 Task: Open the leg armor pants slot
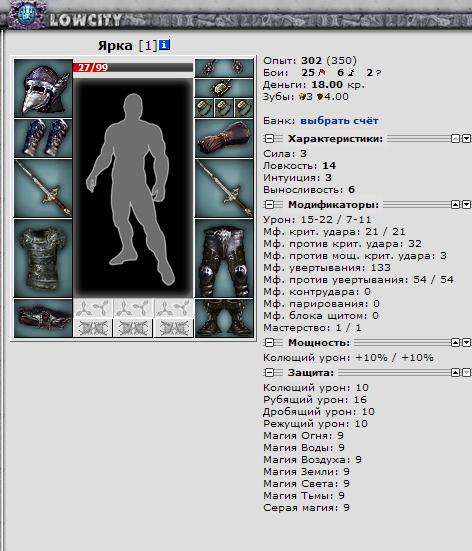(224, 258)
